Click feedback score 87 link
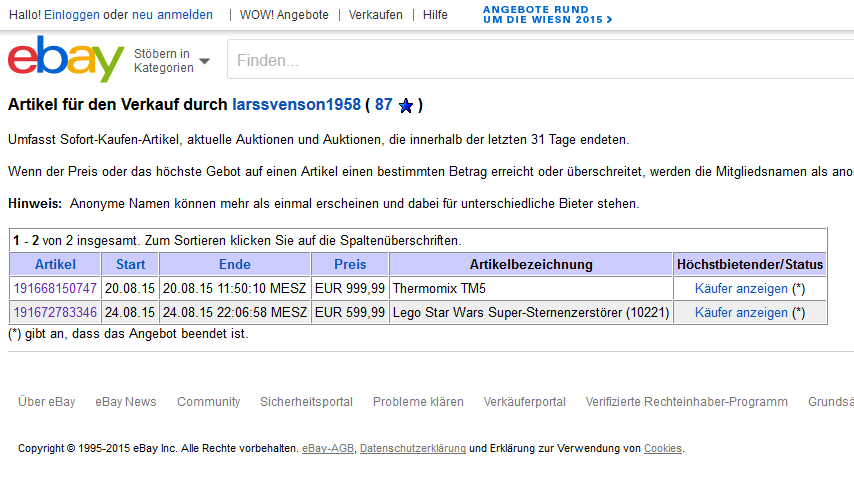854x479 pixels. [x=383, y=105]
